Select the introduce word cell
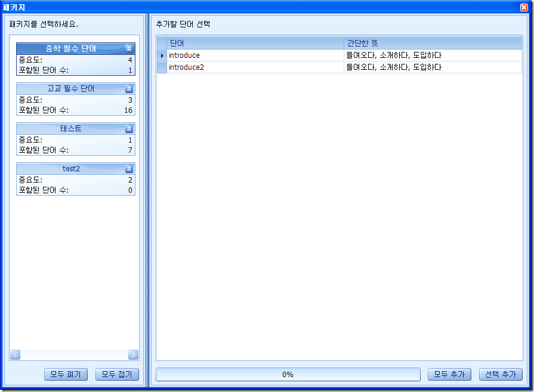The image size is (534, 392). 255,55
